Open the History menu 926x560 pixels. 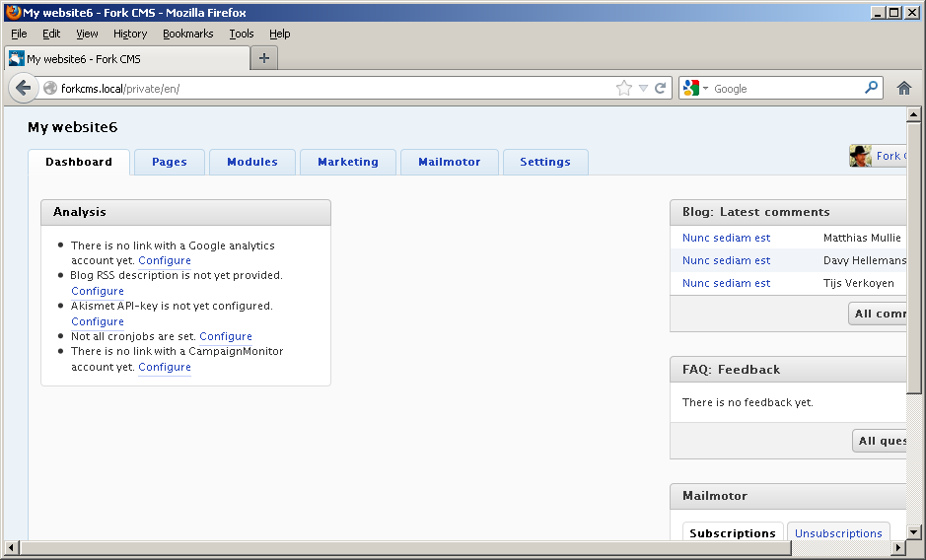pyautogui.click(x=130, y=34)
